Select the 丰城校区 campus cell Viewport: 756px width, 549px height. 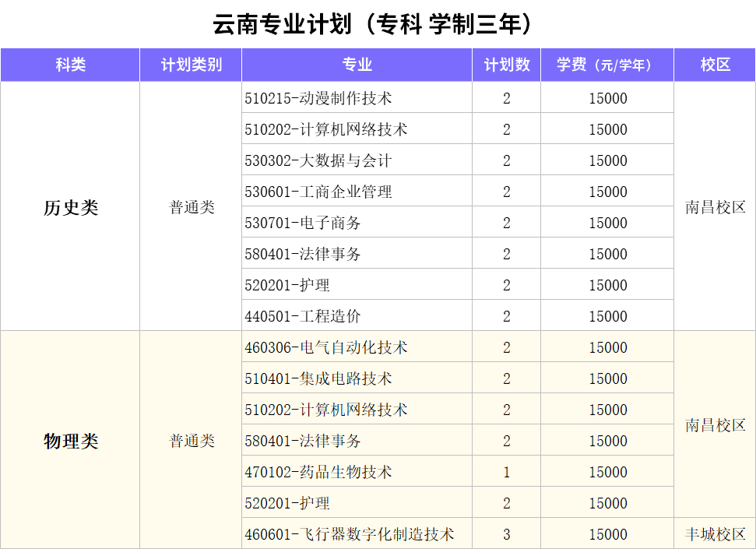tap(715, 534)
